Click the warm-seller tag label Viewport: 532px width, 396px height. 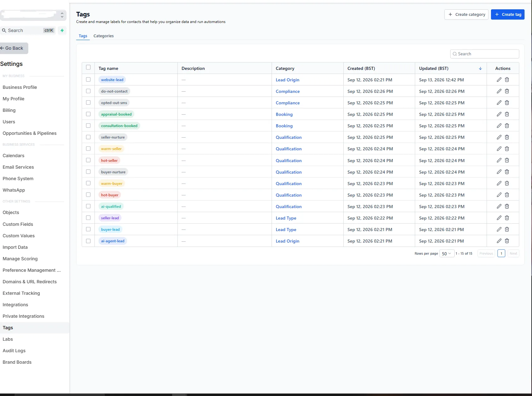(x=111, y=149)
